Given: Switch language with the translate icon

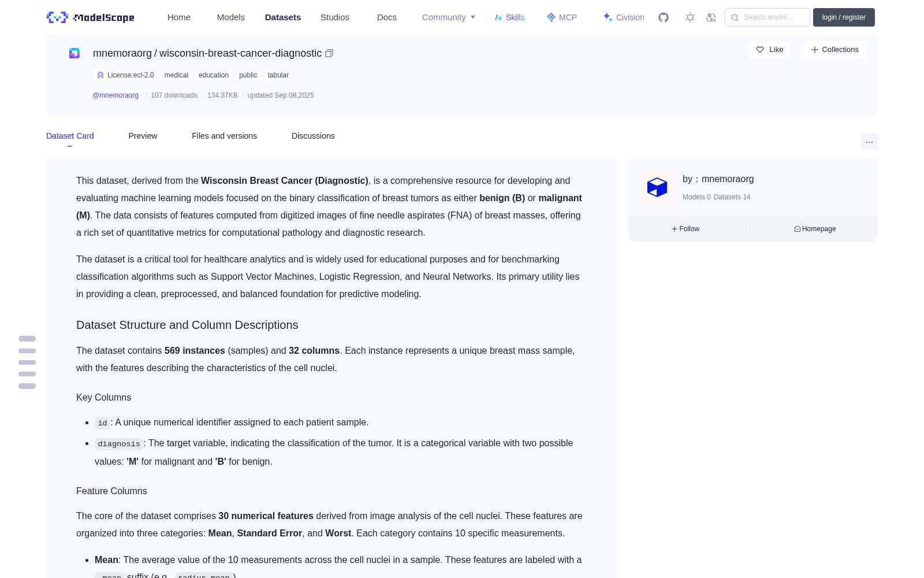Looking at the screenshot, I should point(711,17).
